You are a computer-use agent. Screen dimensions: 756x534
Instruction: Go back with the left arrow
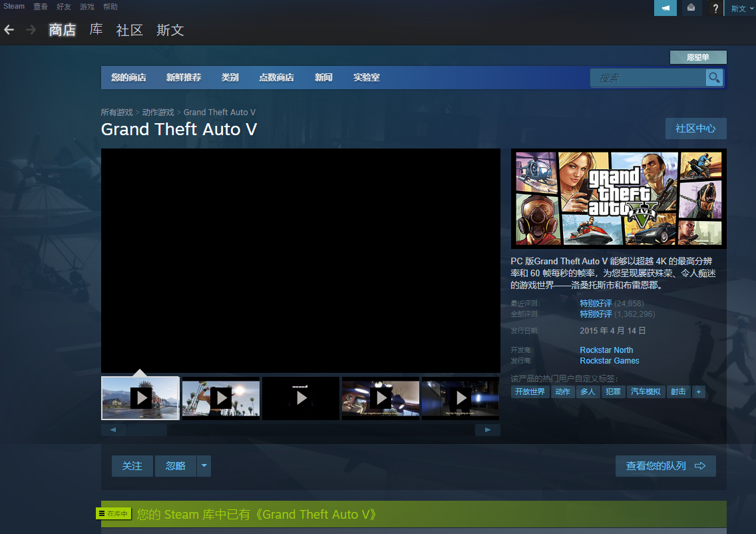(x=9, y=30)
